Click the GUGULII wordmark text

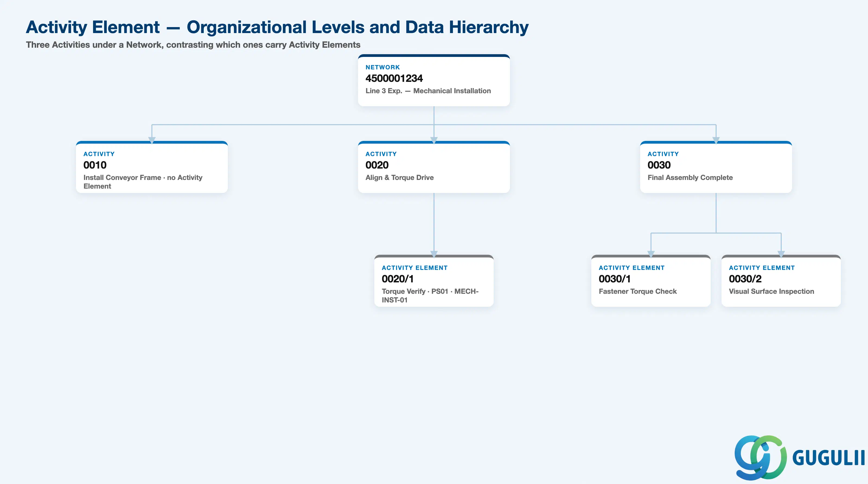(828, 458)
